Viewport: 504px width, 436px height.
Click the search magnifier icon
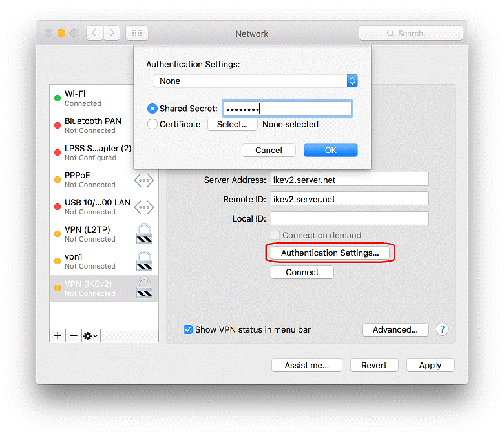[390, 34]
